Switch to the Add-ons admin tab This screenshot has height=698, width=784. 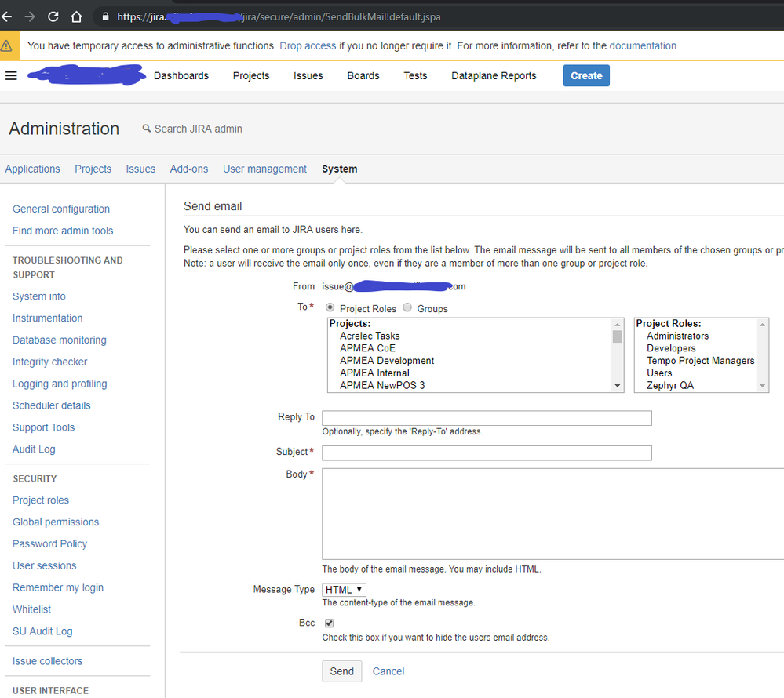pos(189,169)
